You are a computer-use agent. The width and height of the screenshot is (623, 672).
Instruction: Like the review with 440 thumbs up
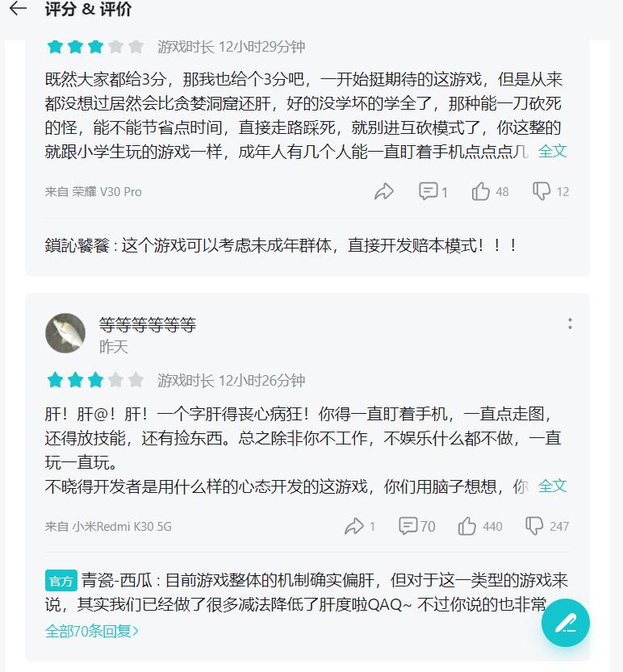pyautogui.click(x=480, y=526)
